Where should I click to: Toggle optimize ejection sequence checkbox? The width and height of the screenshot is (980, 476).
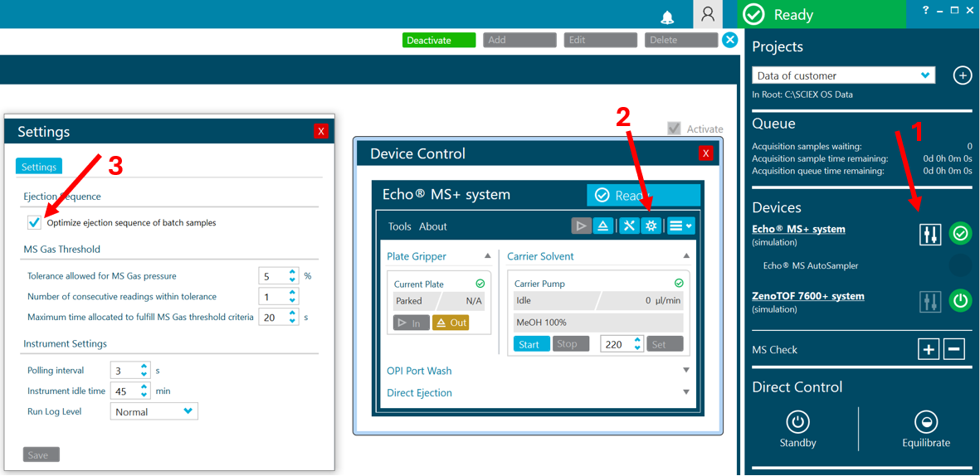(34, 222)
